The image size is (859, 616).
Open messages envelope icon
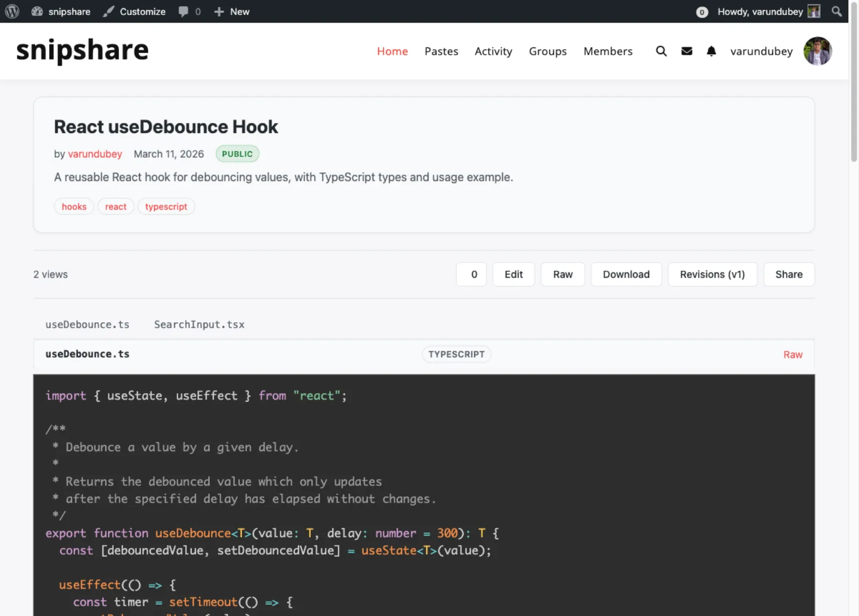click(x=687, y=51)
